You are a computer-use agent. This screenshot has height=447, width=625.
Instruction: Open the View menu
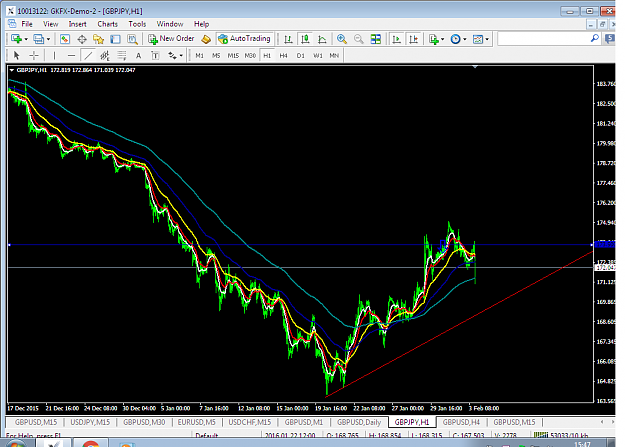pyautogui.click(x=51, y=24)
